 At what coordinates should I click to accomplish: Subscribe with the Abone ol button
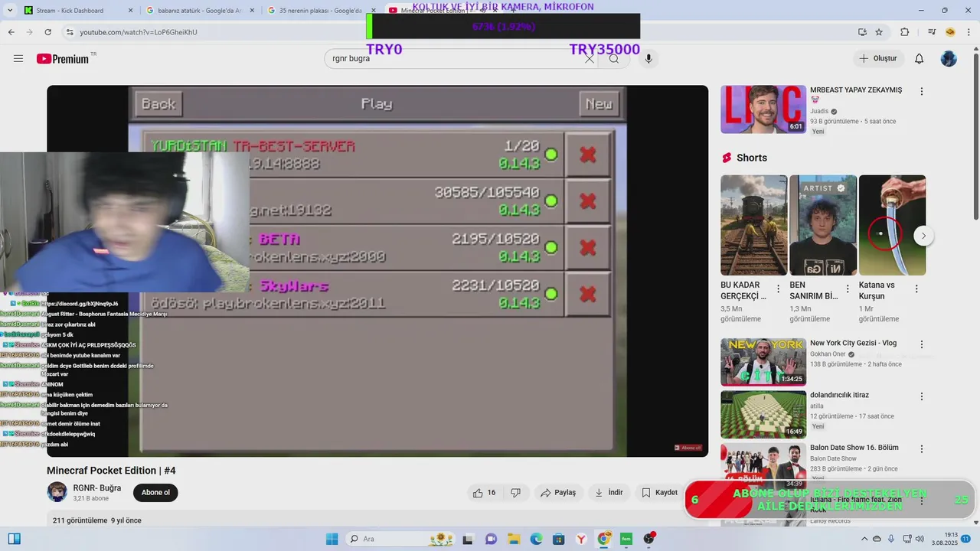coord(155,493)
